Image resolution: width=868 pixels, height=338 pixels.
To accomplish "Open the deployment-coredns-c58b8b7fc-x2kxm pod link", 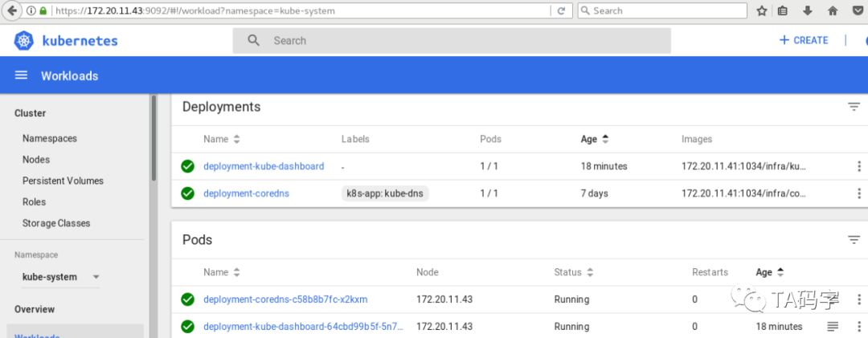I will point(285,299).
